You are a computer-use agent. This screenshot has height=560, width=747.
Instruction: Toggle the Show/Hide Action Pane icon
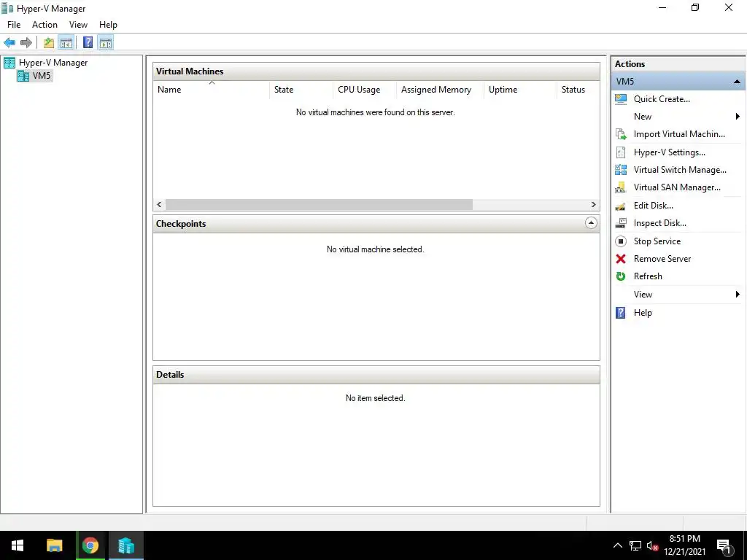(x=106, y=43)
